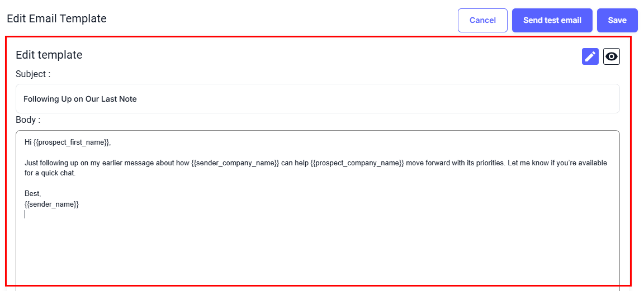
Task: Click the Cancel button
Action: (482, 20)
